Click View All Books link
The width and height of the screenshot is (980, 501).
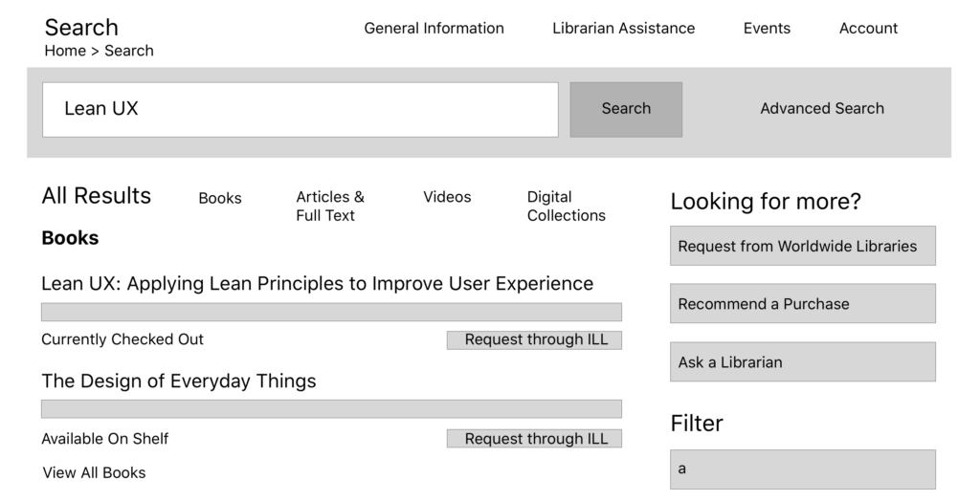[x=95, y=473]
